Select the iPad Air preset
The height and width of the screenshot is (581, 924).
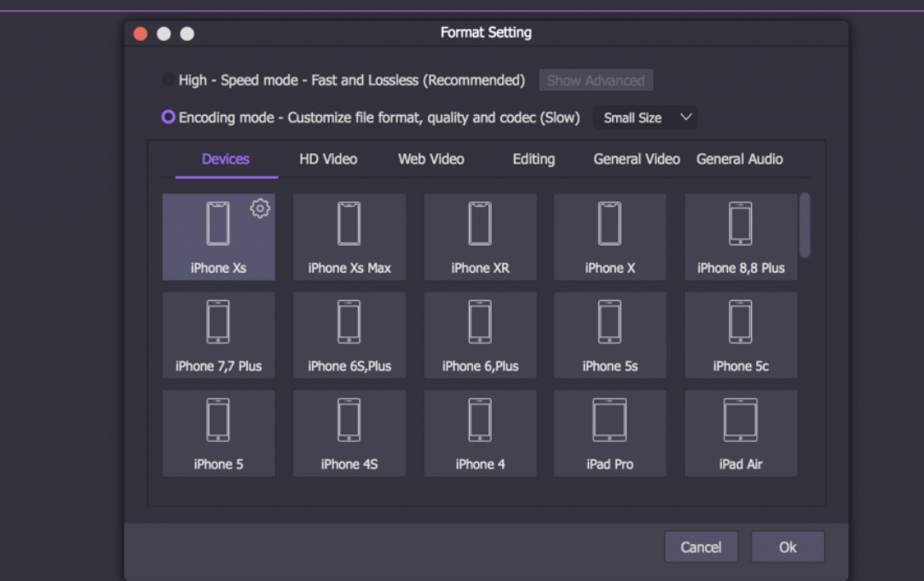[x=741, y=434]
